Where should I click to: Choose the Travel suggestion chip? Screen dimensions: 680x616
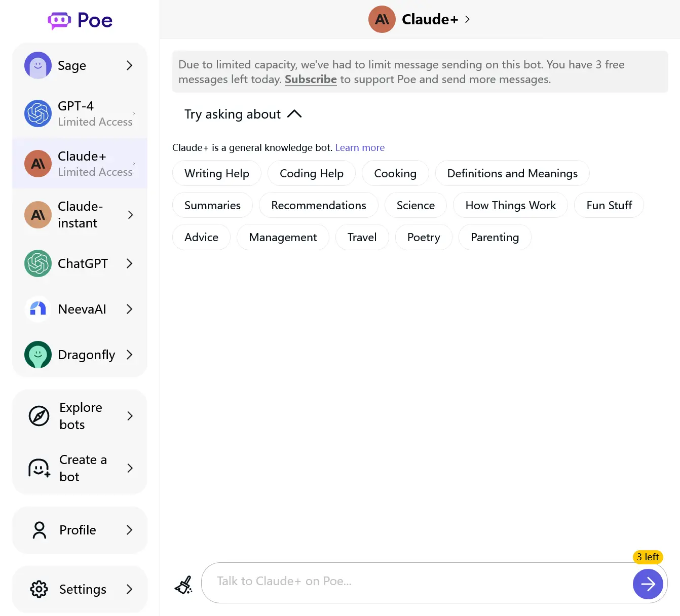tap(362, 237)
